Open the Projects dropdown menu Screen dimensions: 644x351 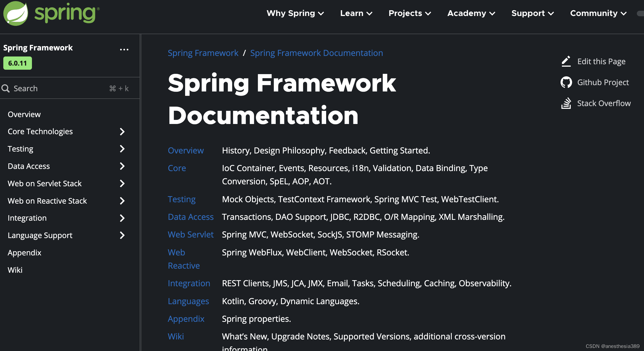click(x=410, y=13)
